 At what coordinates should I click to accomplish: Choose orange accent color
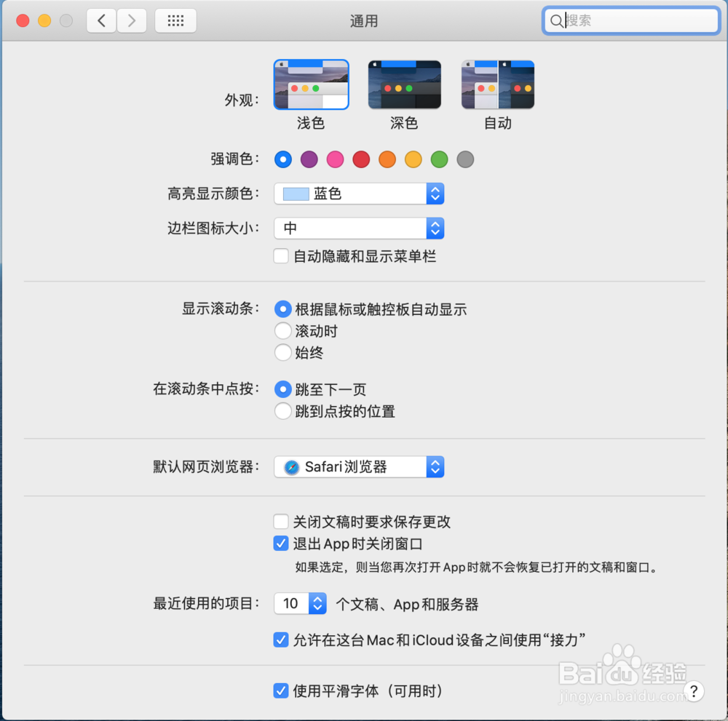387,159
